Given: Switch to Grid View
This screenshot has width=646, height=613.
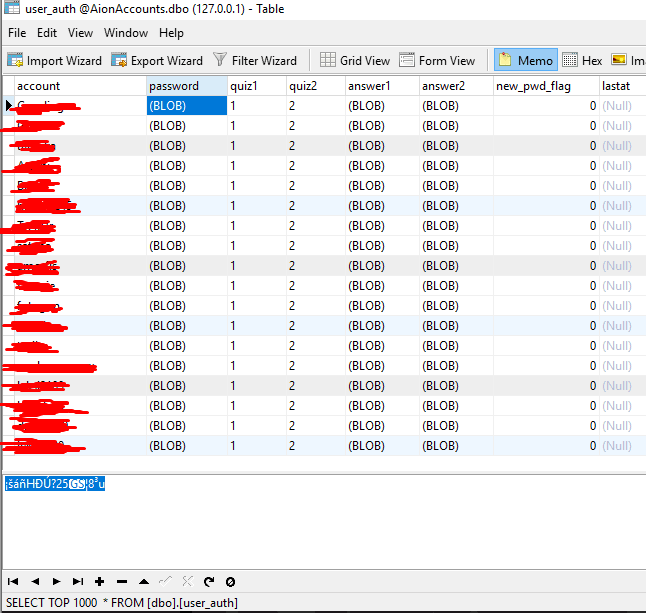Looking at the screenshot, I should (355, 60).
